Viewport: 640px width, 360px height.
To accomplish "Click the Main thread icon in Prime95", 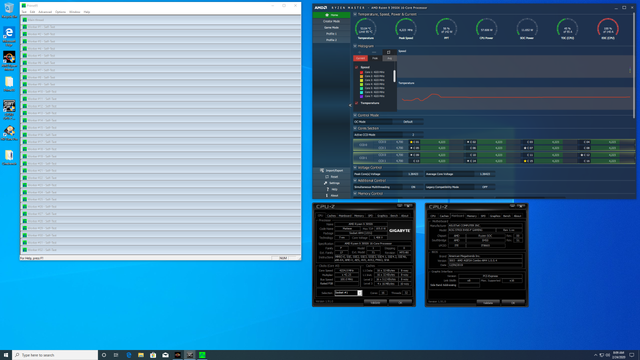I will (x=25, y=20).
